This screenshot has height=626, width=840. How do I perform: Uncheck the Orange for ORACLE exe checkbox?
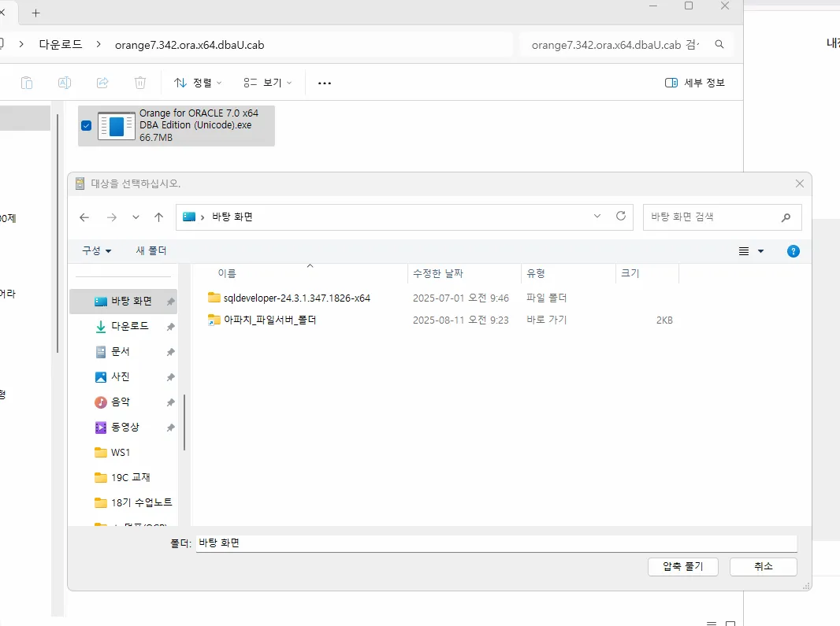click(x=86, y=126)
